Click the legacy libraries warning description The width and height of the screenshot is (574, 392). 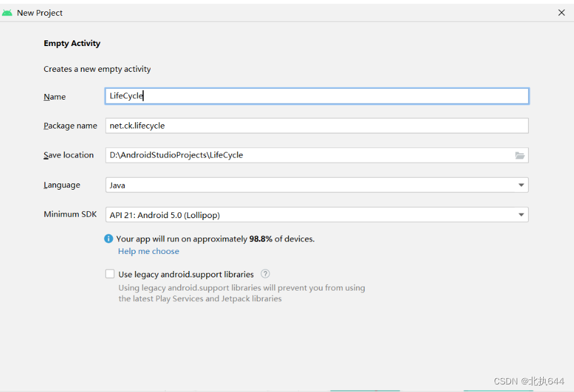click(x=241, y=293)
